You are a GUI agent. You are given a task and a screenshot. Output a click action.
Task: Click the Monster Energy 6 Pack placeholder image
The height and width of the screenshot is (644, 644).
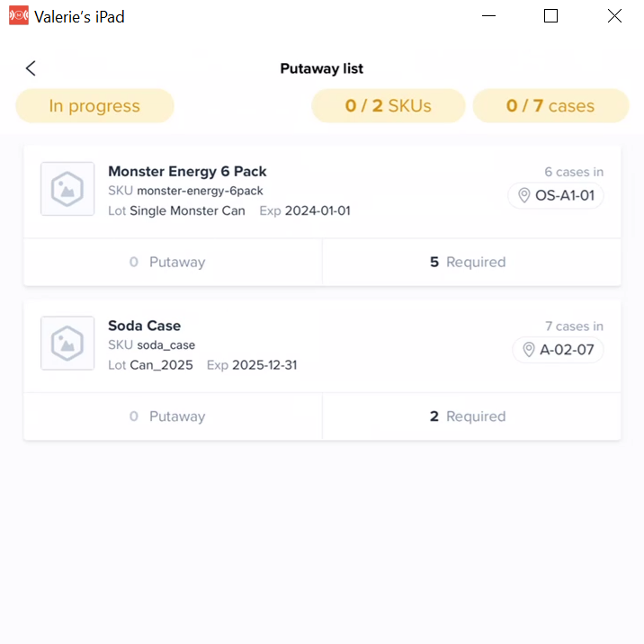pyautogui.click(x=67, y=189)
